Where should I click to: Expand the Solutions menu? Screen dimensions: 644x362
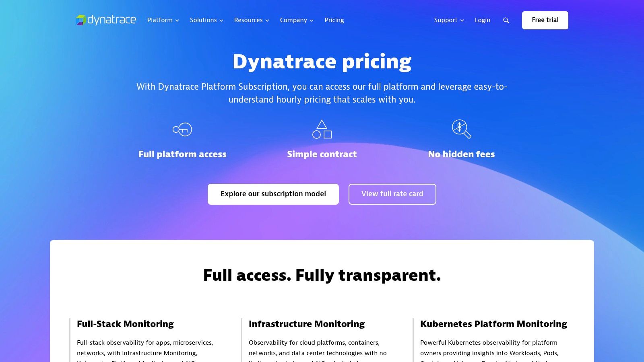(206, 20)
